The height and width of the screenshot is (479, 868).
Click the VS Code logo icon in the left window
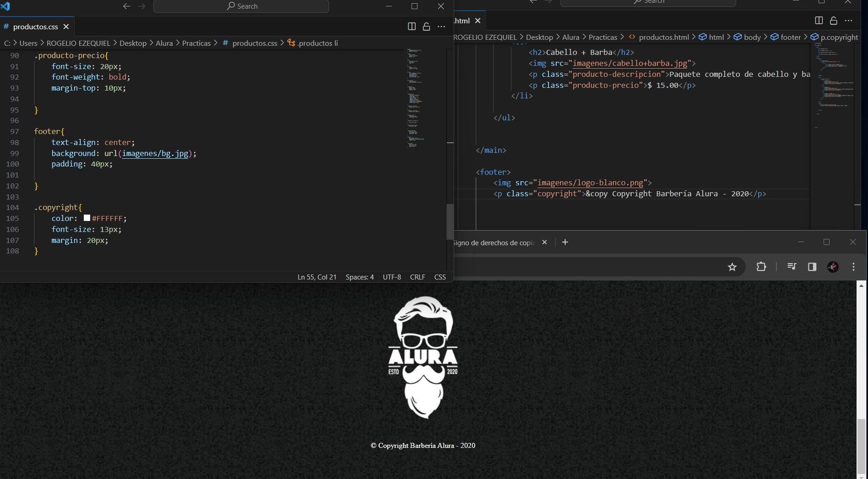coord(5,6)
